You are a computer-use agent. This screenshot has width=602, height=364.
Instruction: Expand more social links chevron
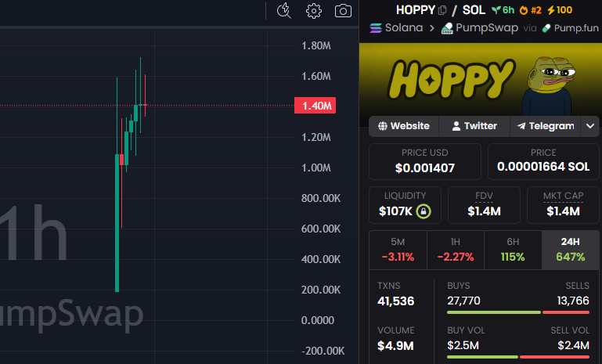(x=590, y=126)
